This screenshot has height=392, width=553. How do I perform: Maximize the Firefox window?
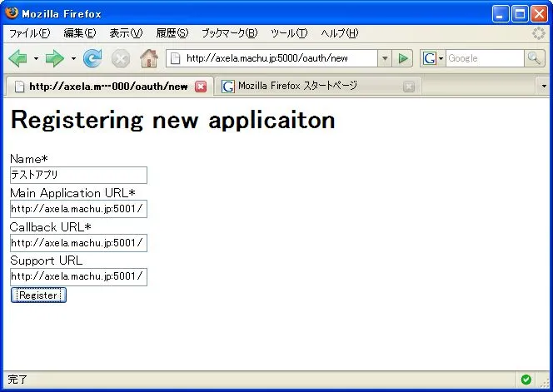tap(520, 14)
